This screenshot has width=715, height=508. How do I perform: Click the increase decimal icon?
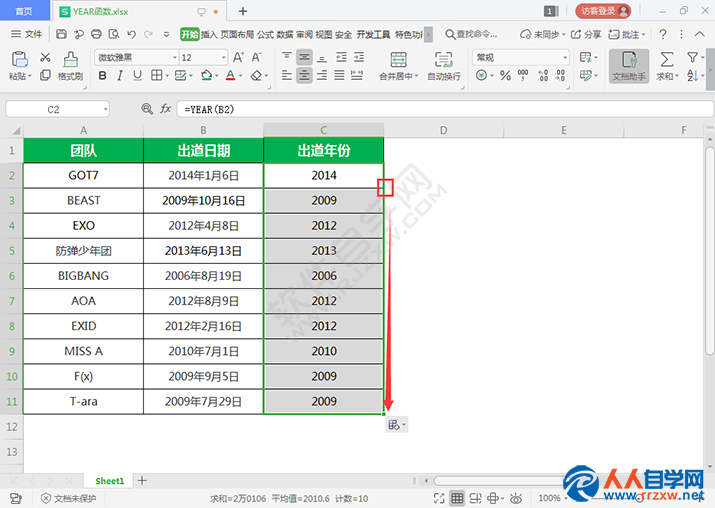[543, 75]
